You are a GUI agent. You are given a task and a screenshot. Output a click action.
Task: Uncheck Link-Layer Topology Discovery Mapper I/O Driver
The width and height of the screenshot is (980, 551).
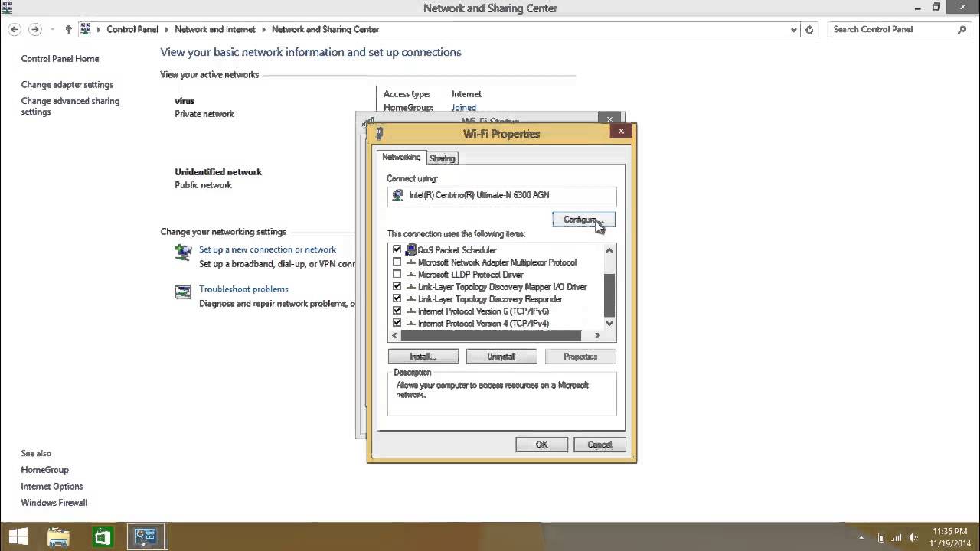click(x=397, y=286)
